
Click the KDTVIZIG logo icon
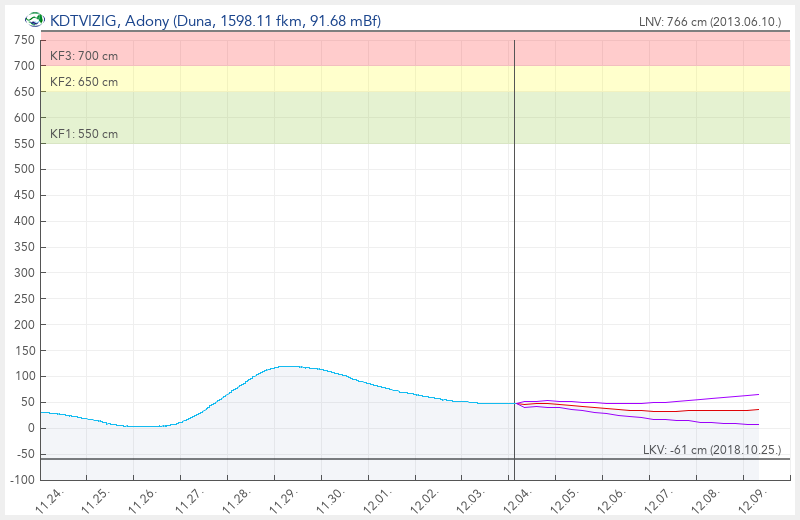point(35,20)
